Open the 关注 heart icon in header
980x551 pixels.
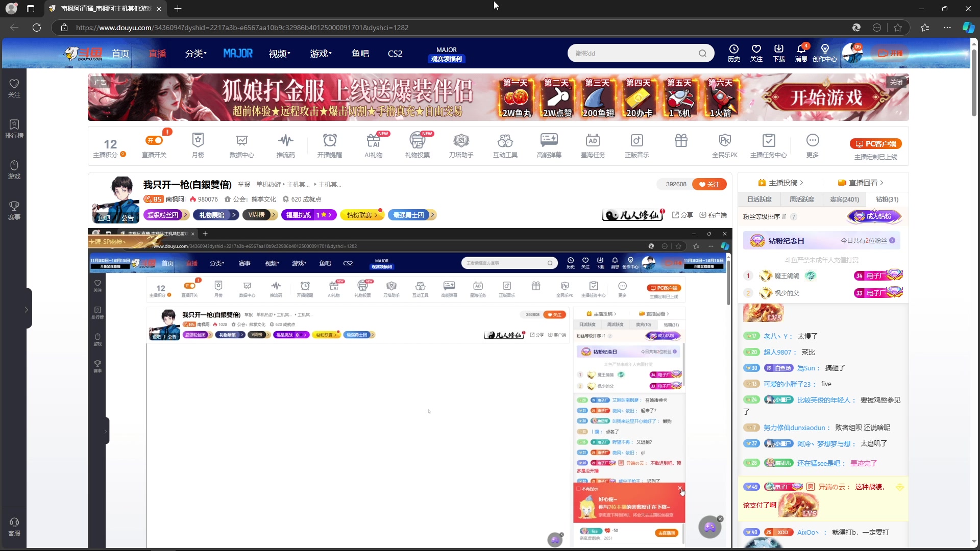coord(756,53)
